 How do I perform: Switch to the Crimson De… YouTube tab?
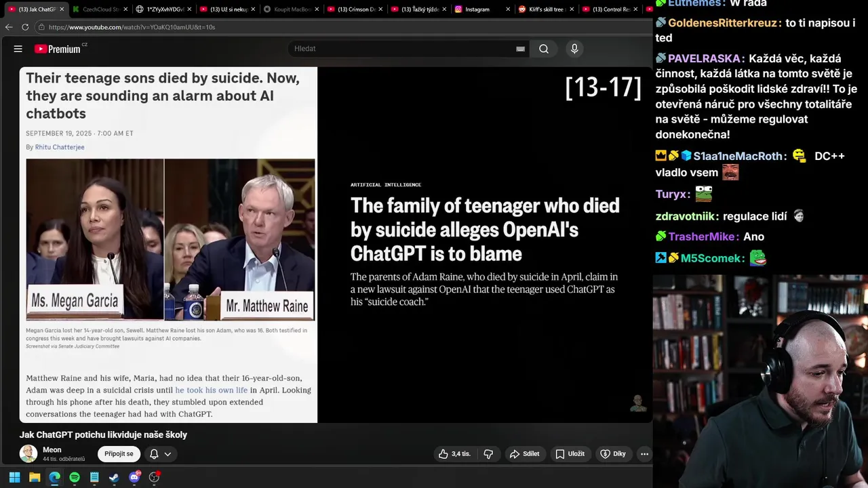355,9
